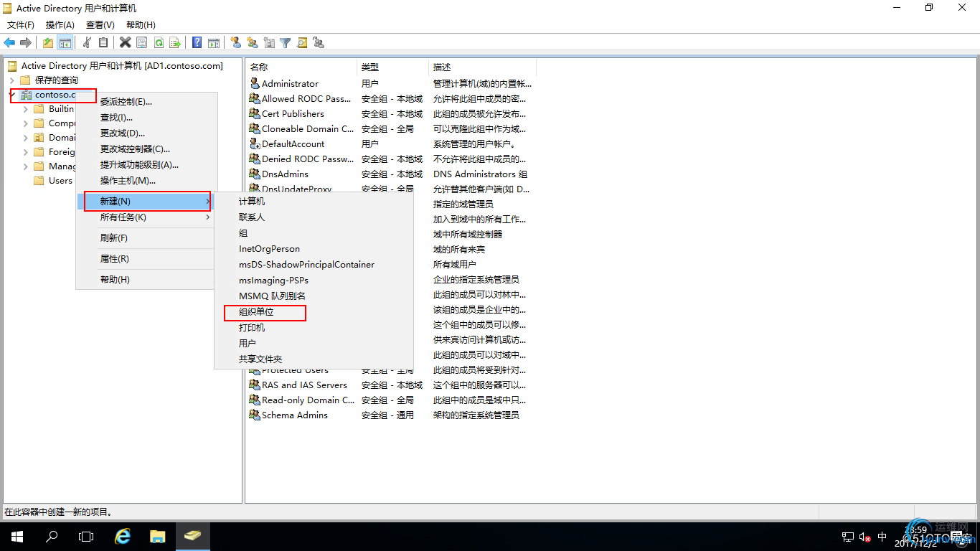Select 共享文件夹 in the New submenu
The height and width of the screenshot is (551, 980).
314,359
